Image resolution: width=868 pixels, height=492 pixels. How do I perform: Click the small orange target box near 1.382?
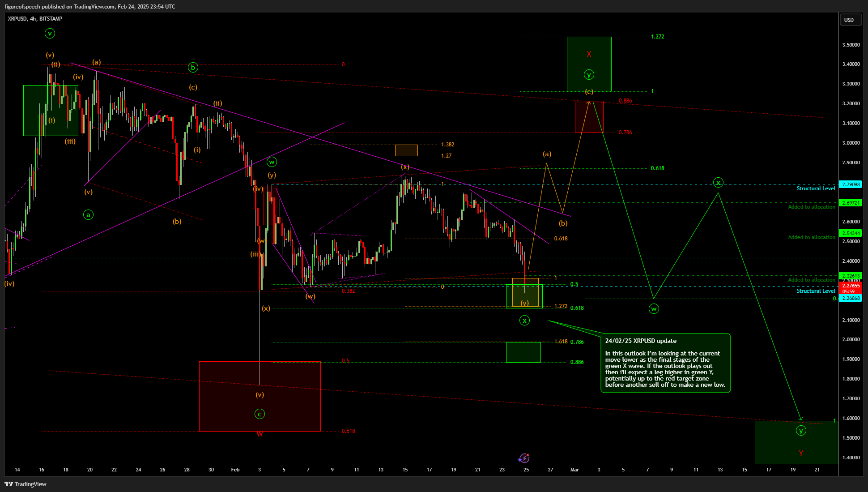point(406,150)
